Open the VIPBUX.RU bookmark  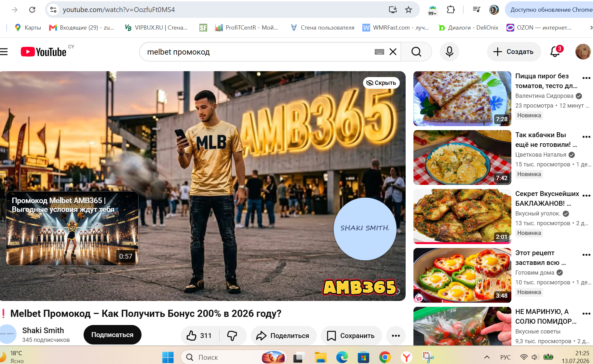(156, 28)
